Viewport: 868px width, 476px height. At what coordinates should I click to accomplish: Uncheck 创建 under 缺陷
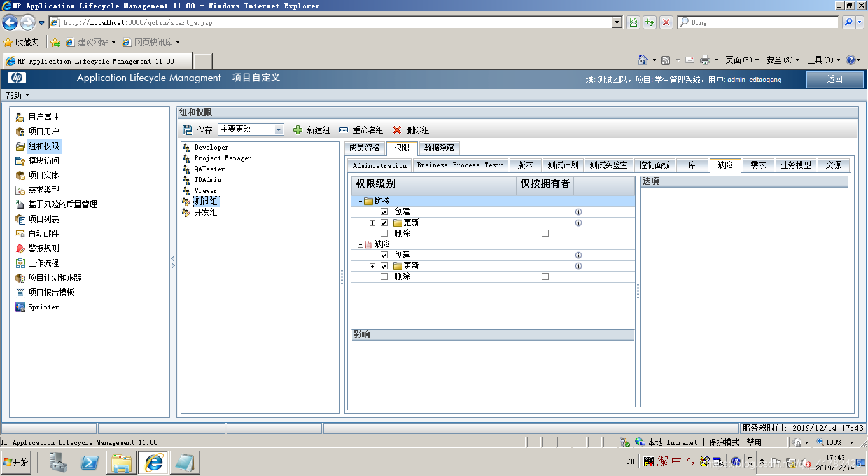[x=384, y=255]
